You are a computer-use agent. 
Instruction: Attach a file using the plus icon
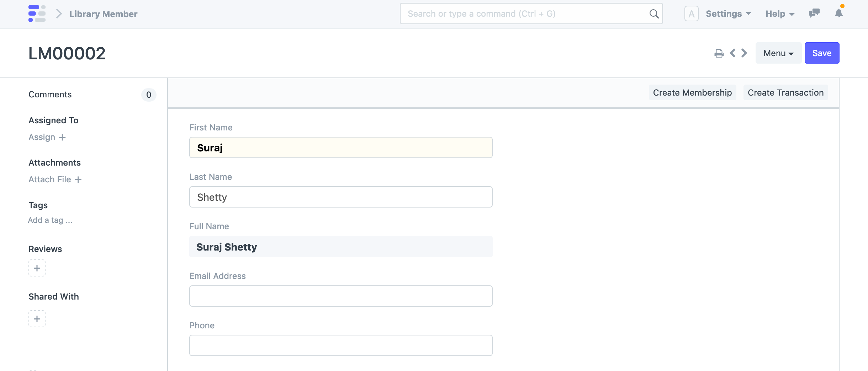click(78, 180)
